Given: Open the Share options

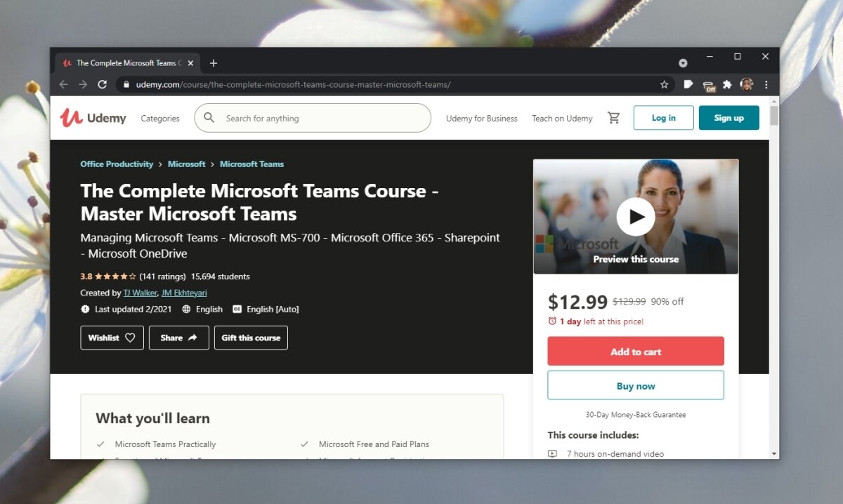Looking at the screenshot, I should point(178,338).
